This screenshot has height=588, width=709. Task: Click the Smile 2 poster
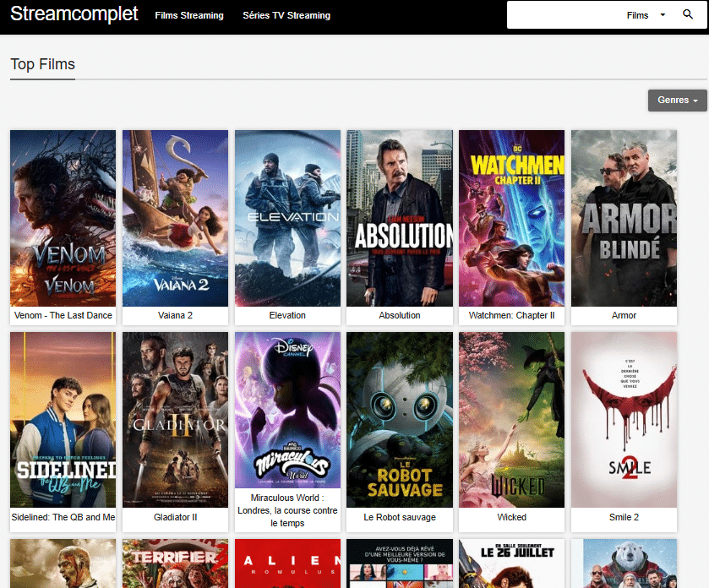pos(624,420)
